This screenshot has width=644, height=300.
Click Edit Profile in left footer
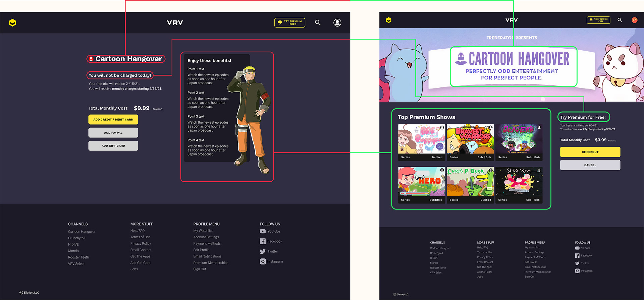pos(201,250)
